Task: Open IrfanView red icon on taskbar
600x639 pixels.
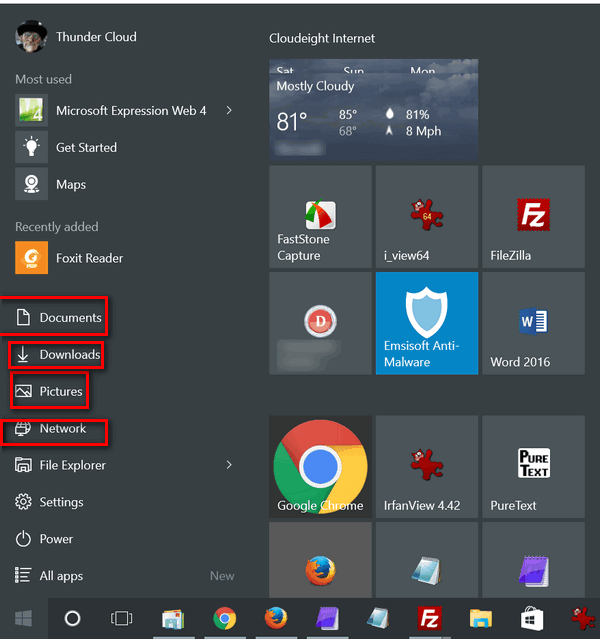Action: [x=584, y=618]
